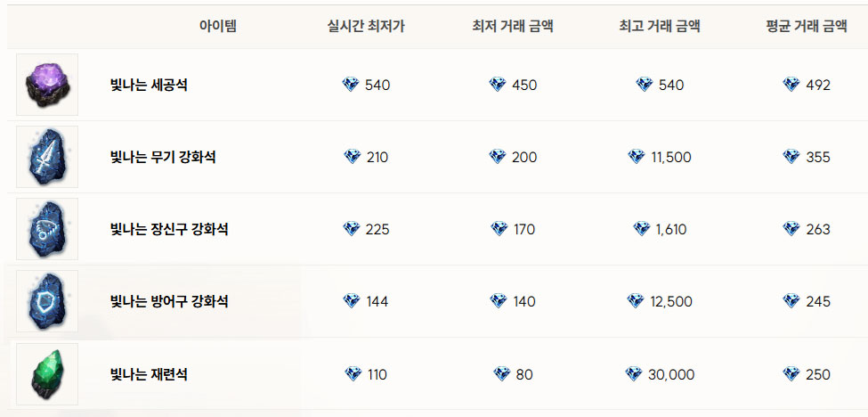The height and width of the screenshot is (417, 868).
Task: Click the 빛나는 장신구 강화석 stone icon
Action: pyautogui.click(x=47, y=229)
